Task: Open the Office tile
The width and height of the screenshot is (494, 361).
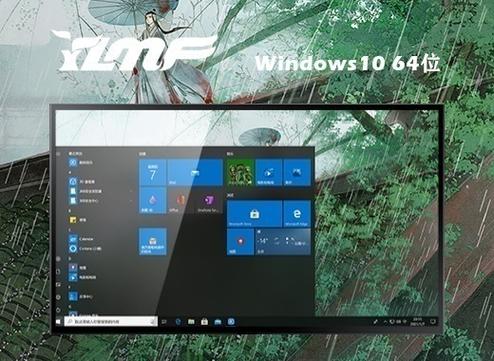Action: 181,200
